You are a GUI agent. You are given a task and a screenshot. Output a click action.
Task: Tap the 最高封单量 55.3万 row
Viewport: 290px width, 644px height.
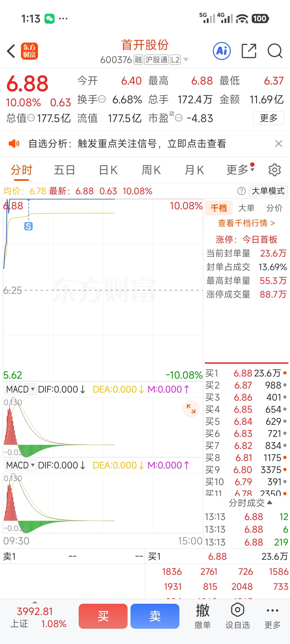coord(246,281)
